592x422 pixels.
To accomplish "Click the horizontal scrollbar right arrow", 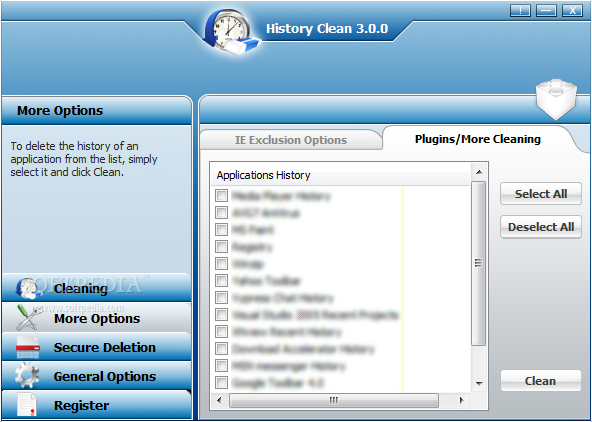I will (x=461, y=400).
